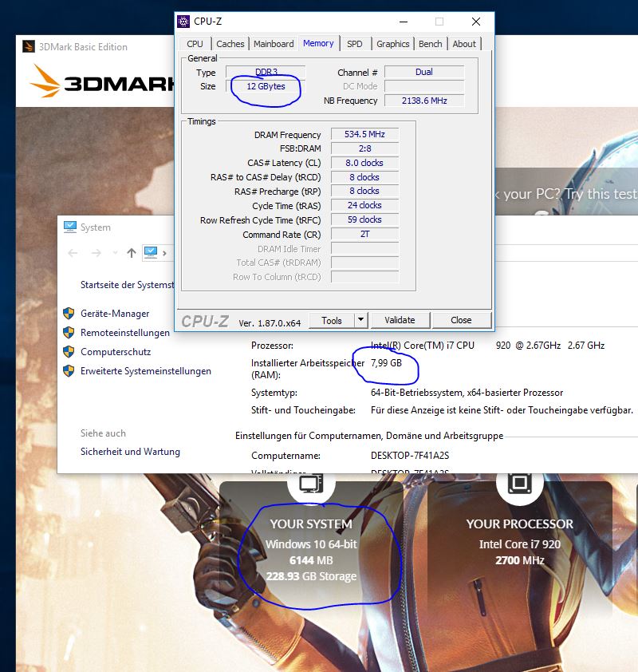Switch to the Caches tab

[230, 44]
